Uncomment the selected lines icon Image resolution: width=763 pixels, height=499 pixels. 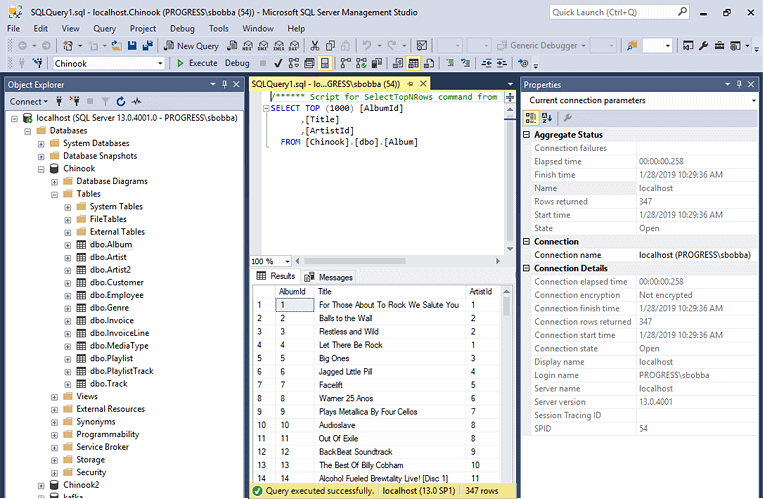click(466, 63)
